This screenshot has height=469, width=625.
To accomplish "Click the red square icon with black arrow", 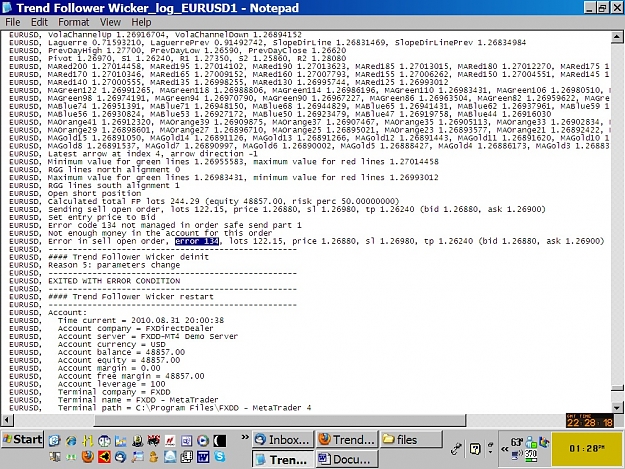I will pyautogui.click(x=104, y=457).
